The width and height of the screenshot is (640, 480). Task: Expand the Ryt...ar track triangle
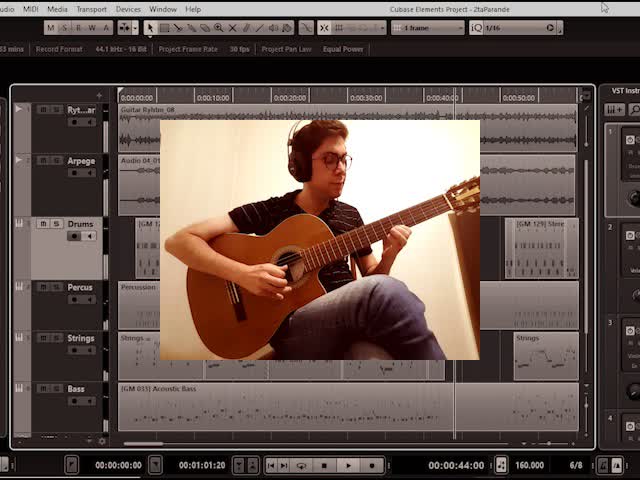tap(18, 109)
